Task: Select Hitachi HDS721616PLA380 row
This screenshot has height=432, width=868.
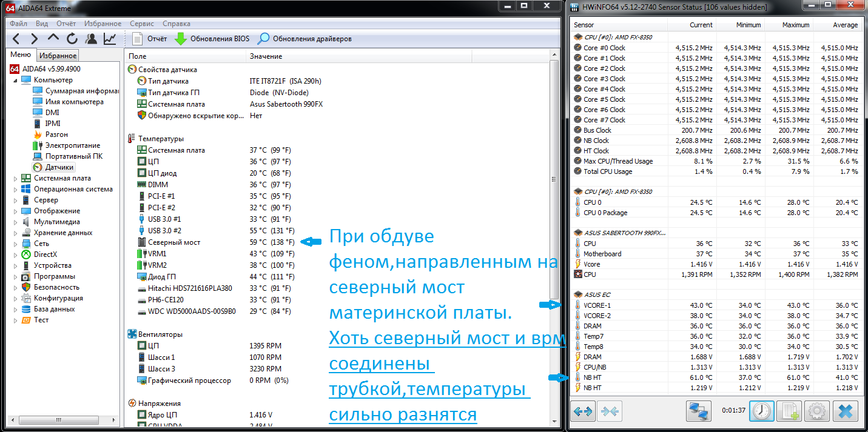Action: pyautogui.click(x=215, y=288)
